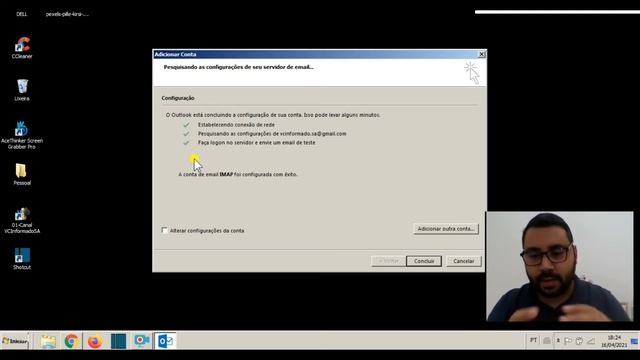This screenshot has width=640, height=360.
Task: Click the IMAP success message text
Action: click(x=238, y=174)
